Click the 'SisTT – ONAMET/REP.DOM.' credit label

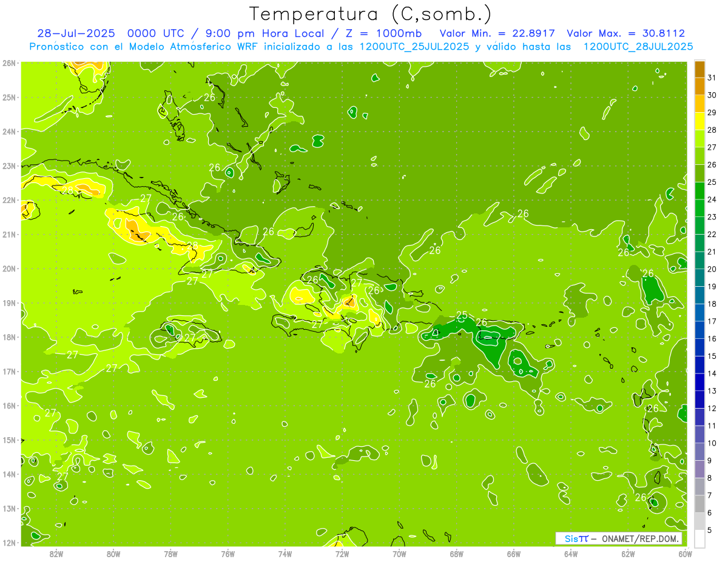coord(619,538)
